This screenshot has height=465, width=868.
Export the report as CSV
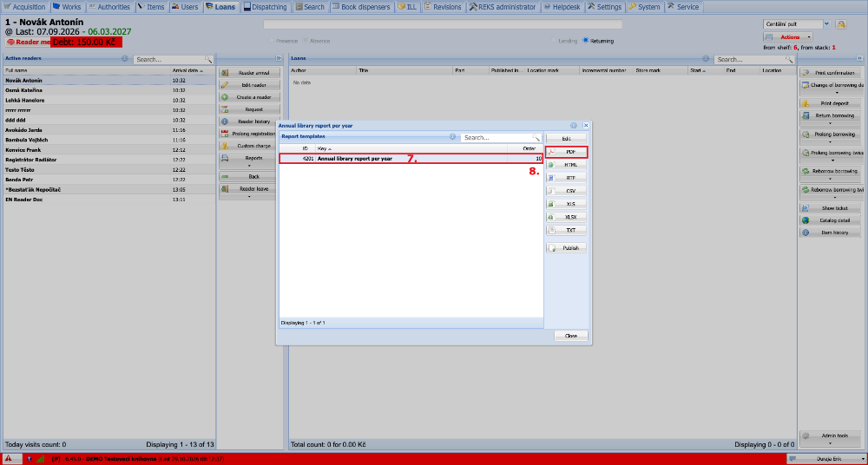tap(566, 191)
